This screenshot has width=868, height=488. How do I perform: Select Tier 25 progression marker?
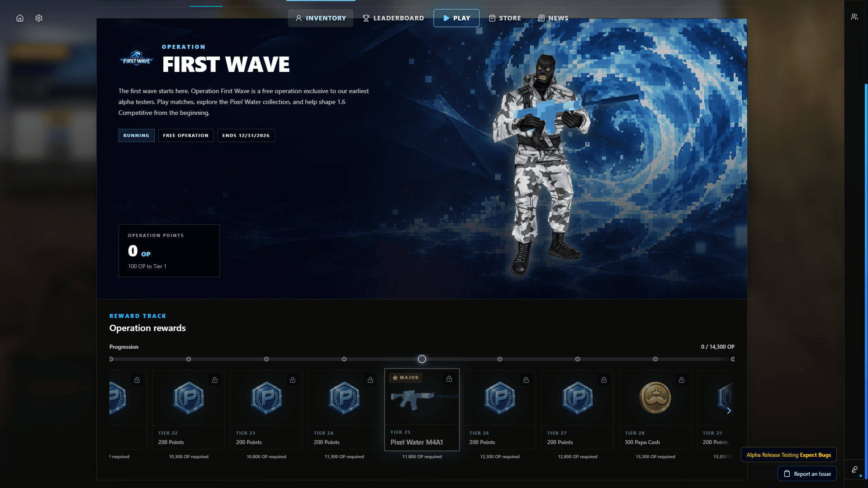click(x=422, y=359)
